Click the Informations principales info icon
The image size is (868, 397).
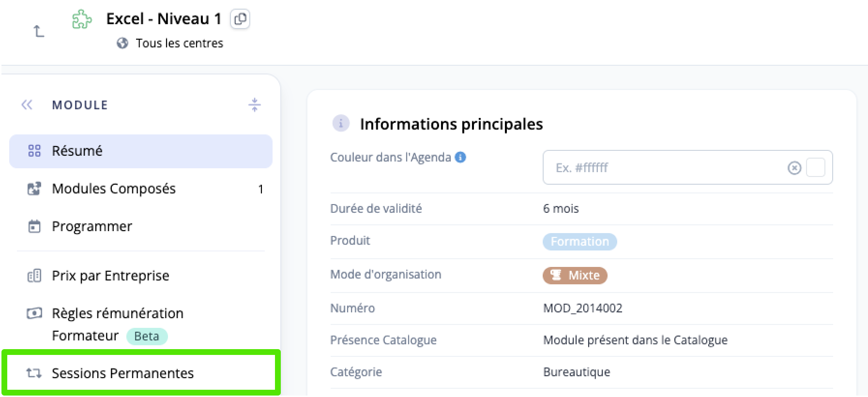pos(341,123)
